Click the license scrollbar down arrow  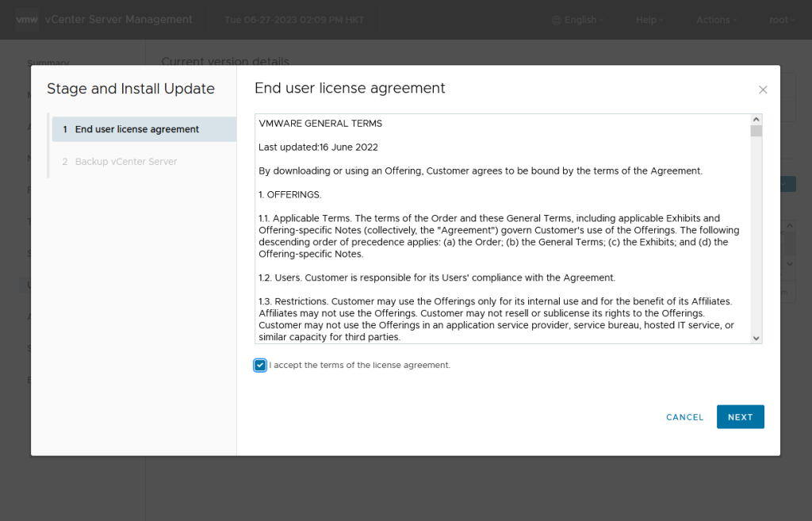point(756,338)
